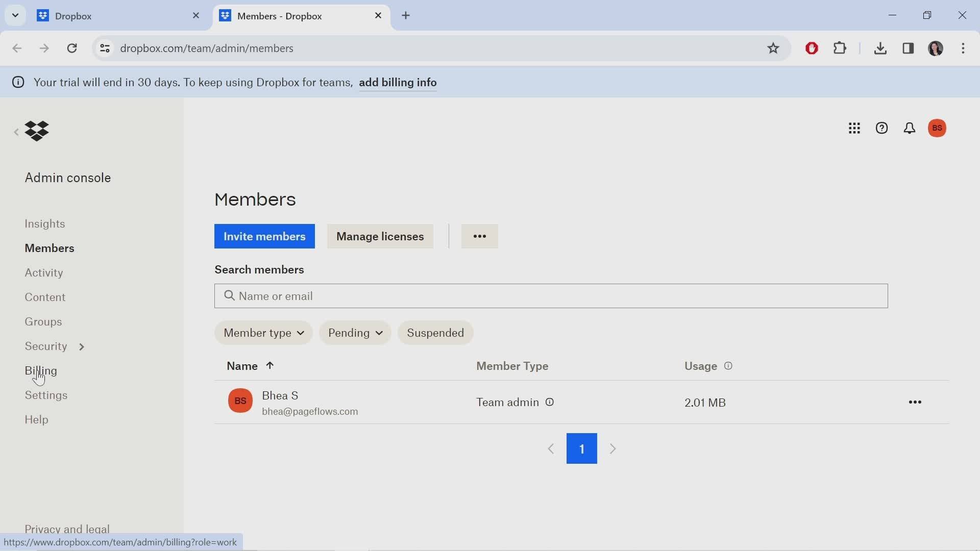Click the three-dot more options button
Screen dimensions: 980x551
(x=480, y=236)
